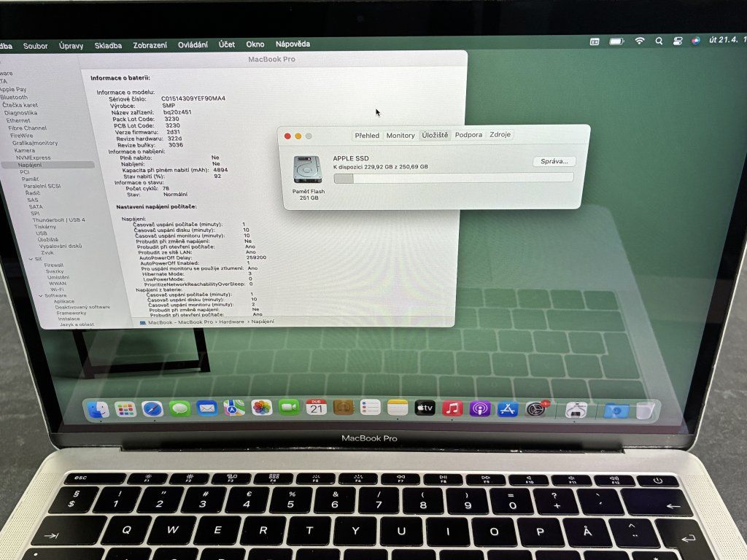
Task: Open Apple TV app in dock
Action: click(425, 408)
